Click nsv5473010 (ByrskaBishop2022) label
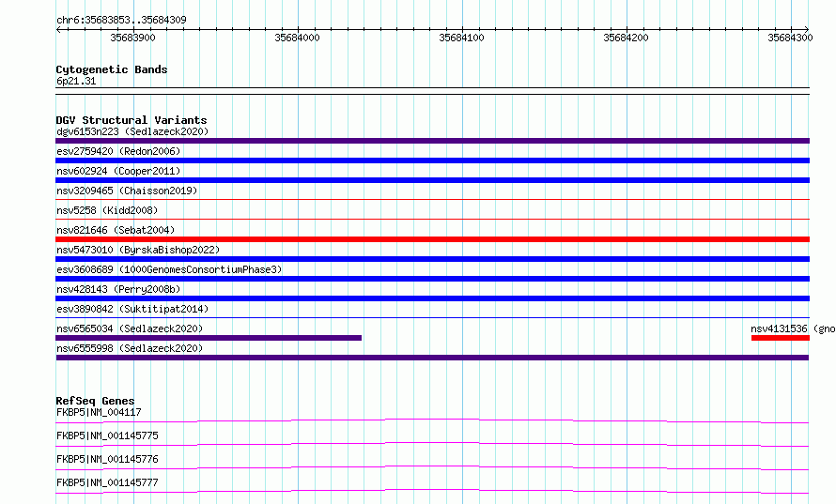The image size is (836, 504). (x=138, y=250)
